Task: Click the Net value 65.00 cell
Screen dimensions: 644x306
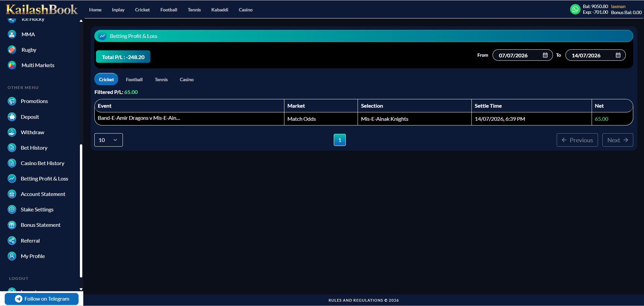Action: click(x=612, y=119)
